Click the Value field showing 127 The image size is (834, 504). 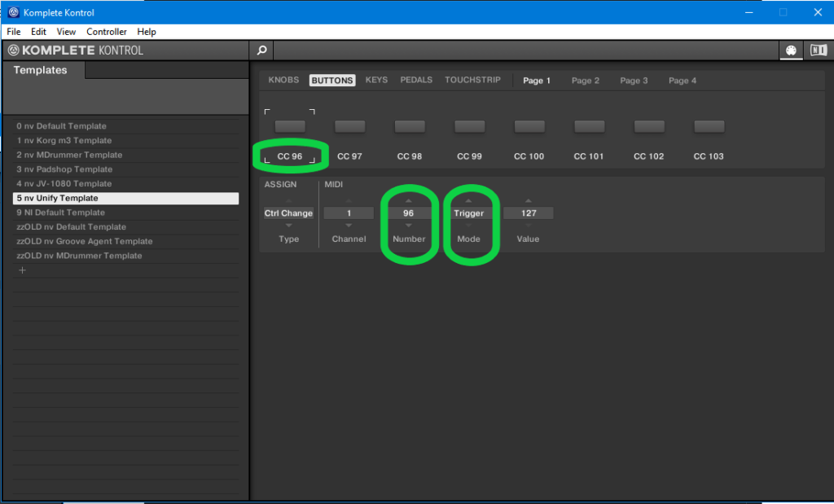pos(529,213)
